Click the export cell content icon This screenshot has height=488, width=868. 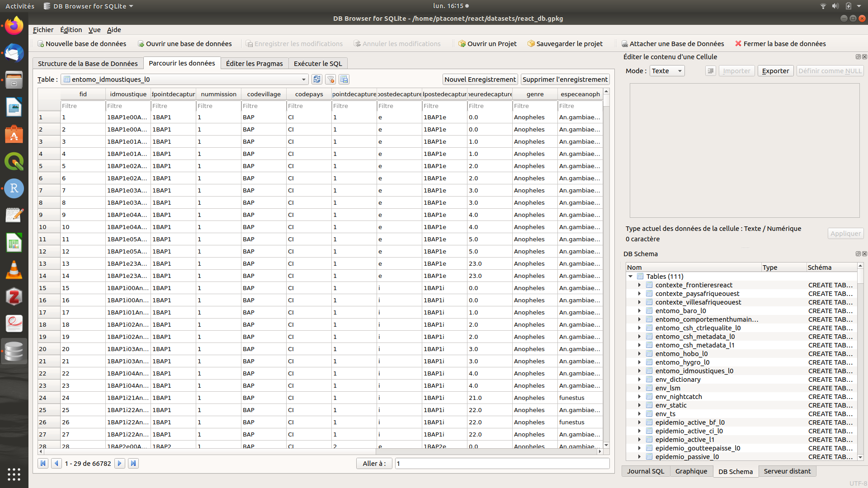[x=775, y=71]
